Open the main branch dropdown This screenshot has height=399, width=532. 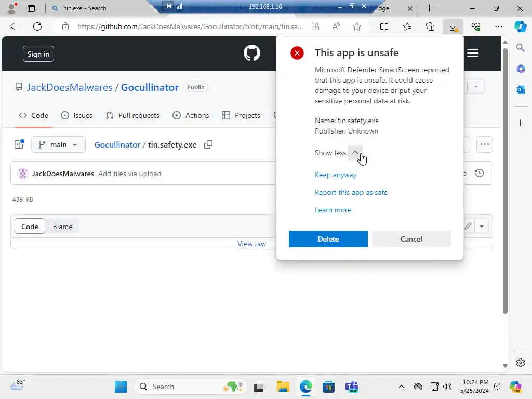(58, 144)
